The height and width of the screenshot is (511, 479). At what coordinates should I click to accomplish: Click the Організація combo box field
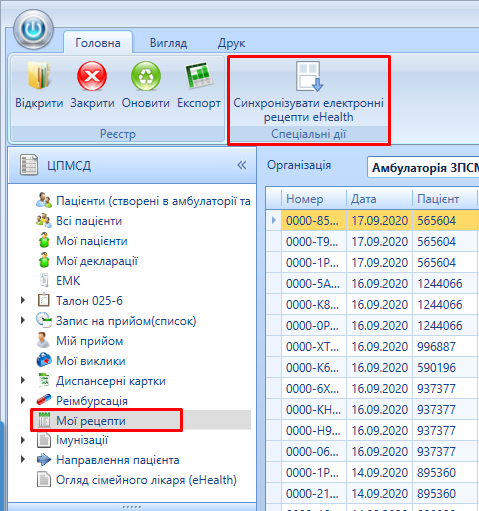click(423, 167)
